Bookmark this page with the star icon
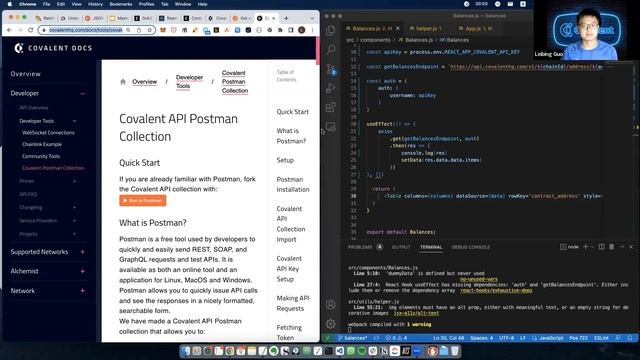This screenshot has width=640, height=360. 149,30
